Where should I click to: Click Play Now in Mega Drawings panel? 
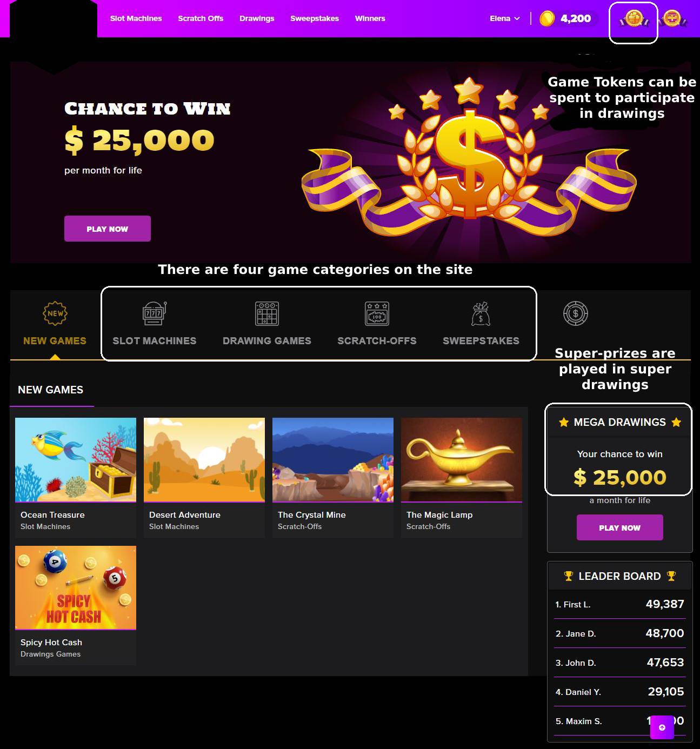[x=619, y=527]
